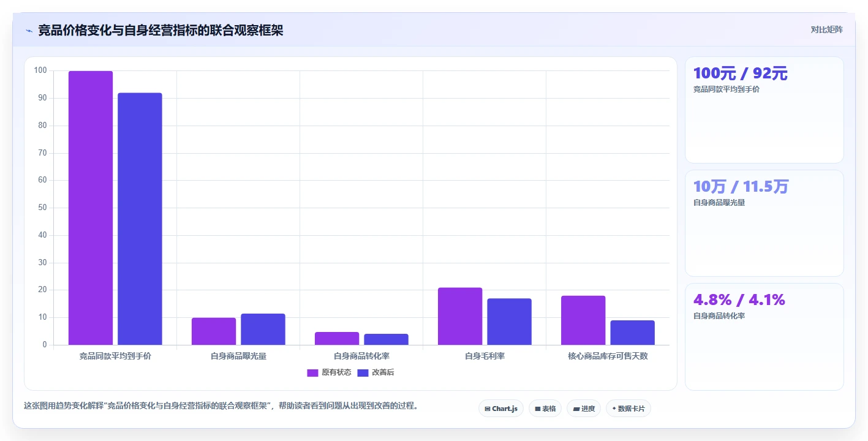Screen dimensions: 868x441
Task: Click the 100 y-axis tick label
Action: coord(40,70)
